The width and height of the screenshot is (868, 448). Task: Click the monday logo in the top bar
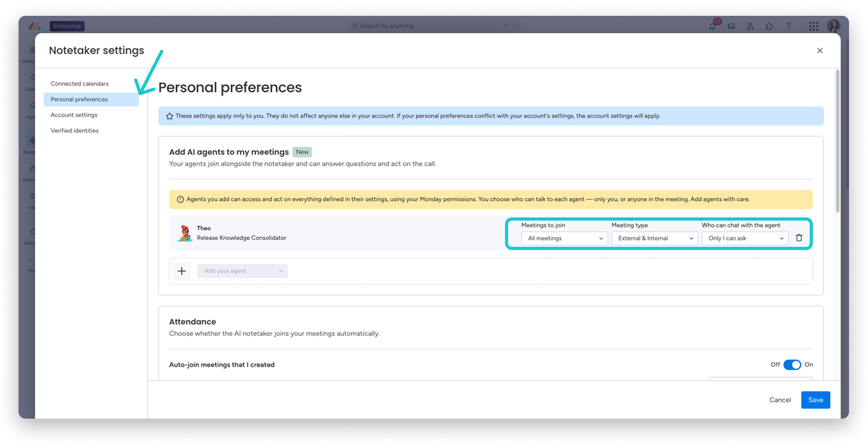click(35, 26)
